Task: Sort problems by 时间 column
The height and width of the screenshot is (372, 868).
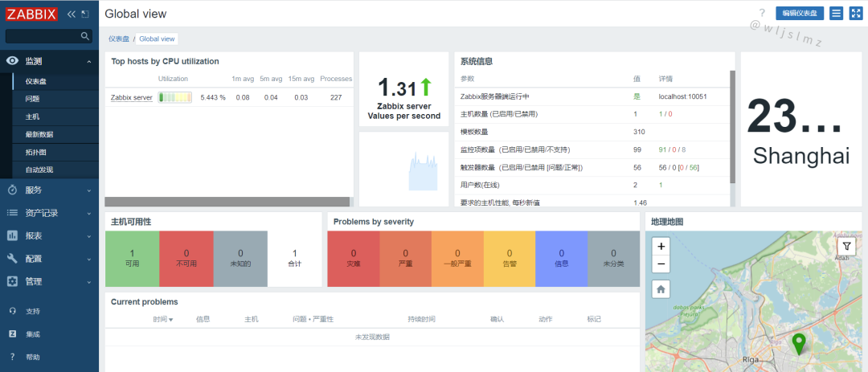Action: tap(163, 320)
